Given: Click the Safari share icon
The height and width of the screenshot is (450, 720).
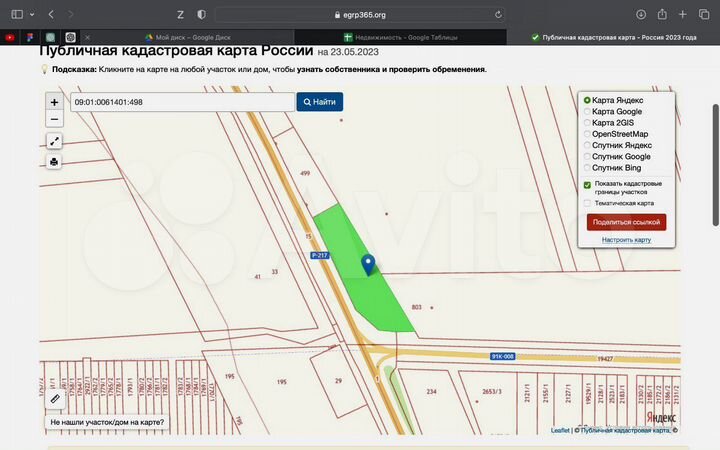Looking at the screenshot, I should tap(662, 15).
